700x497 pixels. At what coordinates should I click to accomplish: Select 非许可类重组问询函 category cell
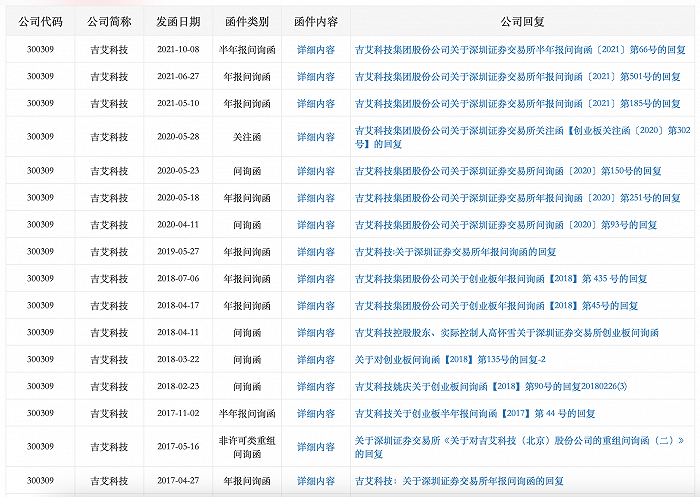247,447
